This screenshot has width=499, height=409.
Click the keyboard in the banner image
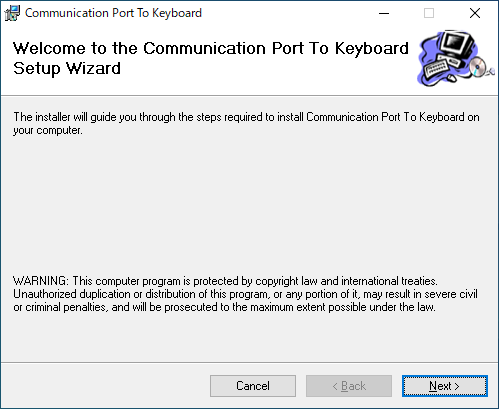pyautogui.click(x=436, y=68)
